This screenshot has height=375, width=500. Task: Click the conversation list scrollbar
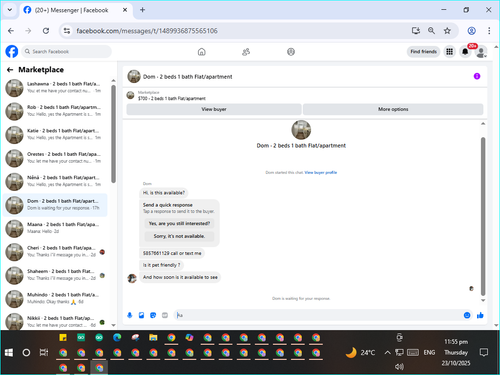click(113, 133)
